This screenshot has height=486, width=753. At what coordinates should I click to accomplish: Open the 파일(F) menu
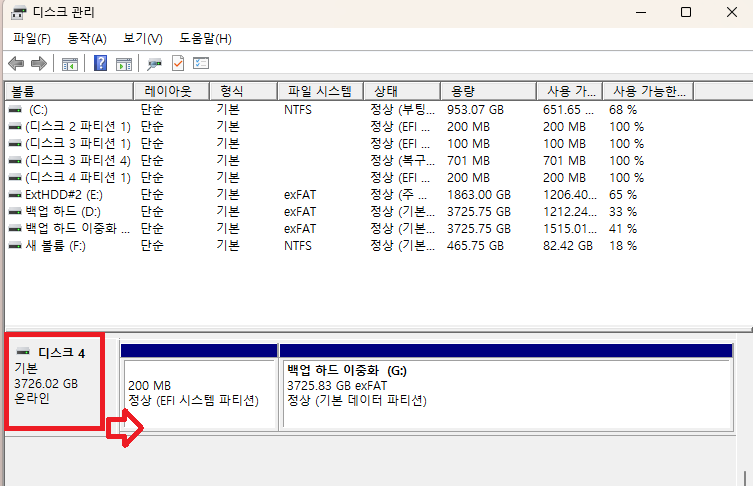click(32, 38)
